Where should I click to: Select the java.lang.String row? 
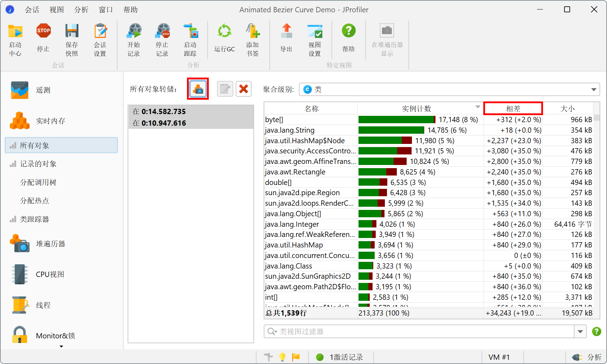click(428, 130)
